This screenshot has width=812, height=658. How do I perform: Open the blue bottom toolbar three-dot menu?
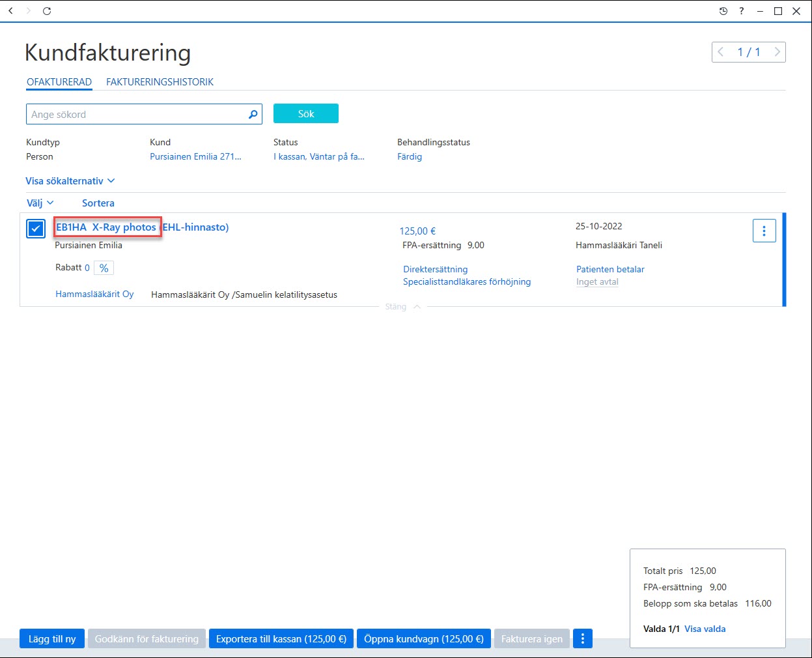pyautogui.click(x=583, y=638)
